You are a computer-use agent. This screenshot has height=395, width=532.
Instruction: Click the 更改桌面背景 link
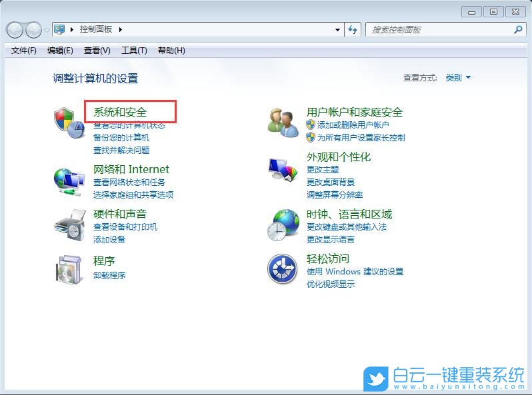pos(331,182)
